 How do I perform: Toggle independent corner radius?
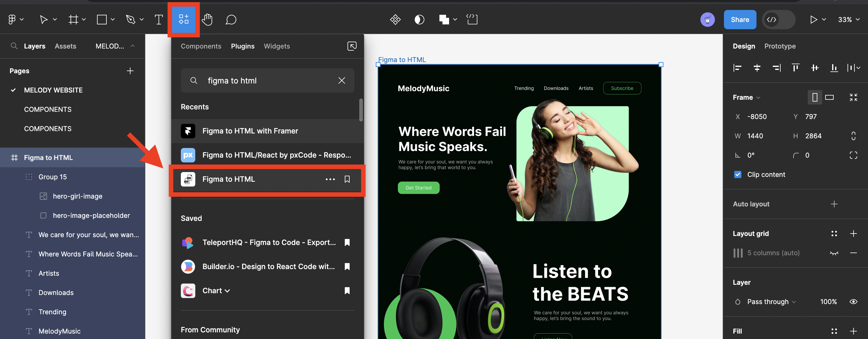point(853,155)
